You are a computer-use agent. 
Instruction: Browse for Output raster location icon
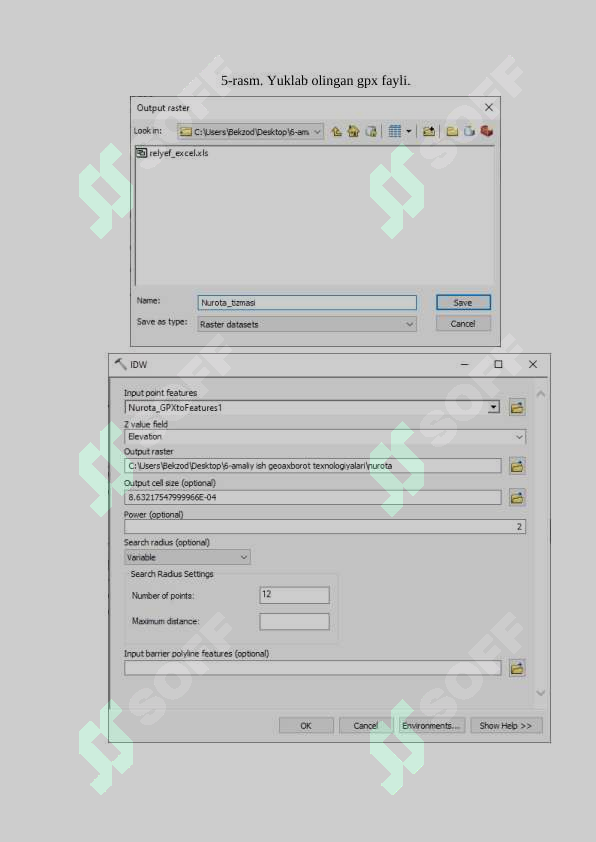517,466
